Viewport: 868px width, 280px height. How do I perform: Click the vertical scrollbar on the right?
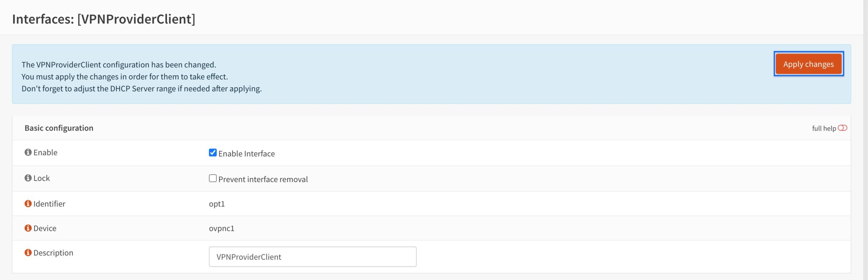[x=866, y=140]
